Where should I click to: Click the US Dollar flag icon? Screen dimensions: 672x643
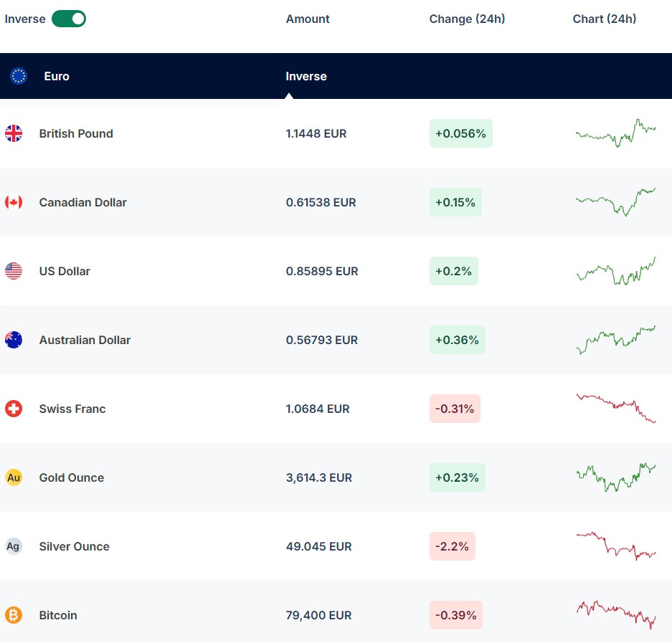click(14, 271)
